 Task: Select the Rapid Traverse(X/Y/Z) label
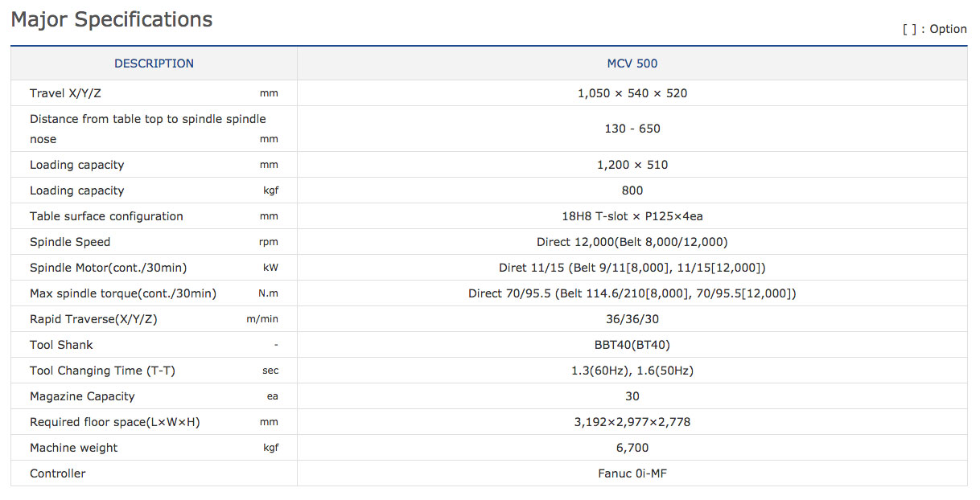(93, 319)
